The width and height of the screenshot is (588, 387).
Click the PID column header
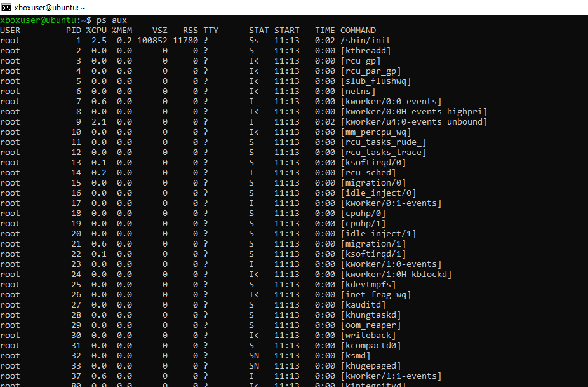point(74,31)
